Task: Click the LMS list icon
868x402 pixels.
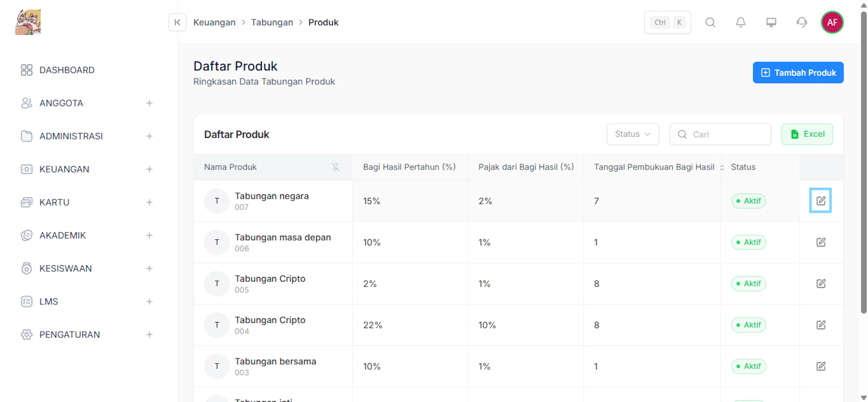Action: point(27,301)
